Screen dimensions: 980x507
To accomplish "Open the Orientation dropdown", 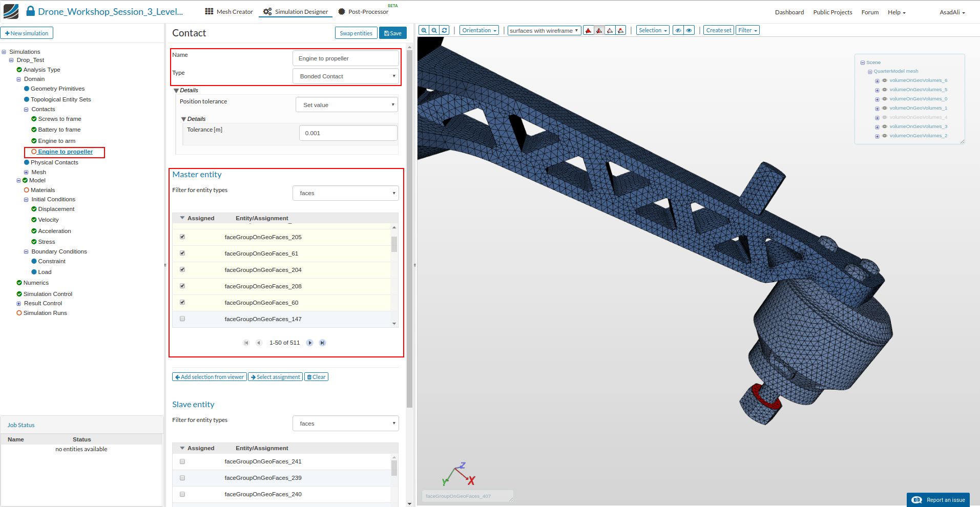I will (479, 30).
